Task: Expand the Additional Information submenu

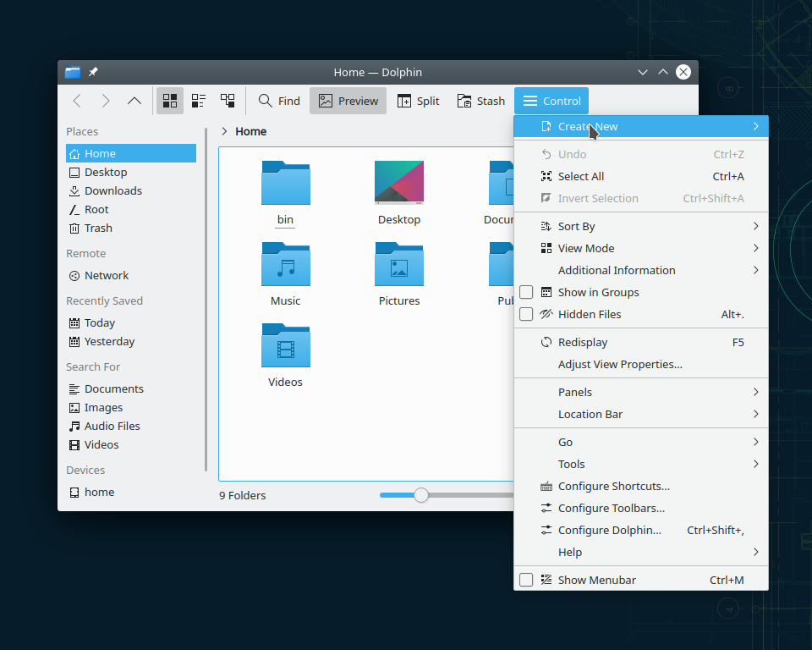Action: (x=640, y=270)
